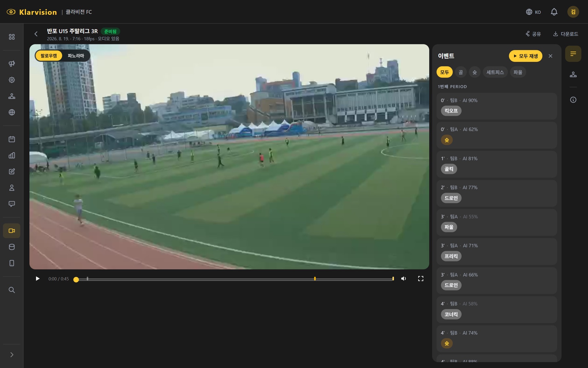Click the video progress bar handle

pos(76,279)
